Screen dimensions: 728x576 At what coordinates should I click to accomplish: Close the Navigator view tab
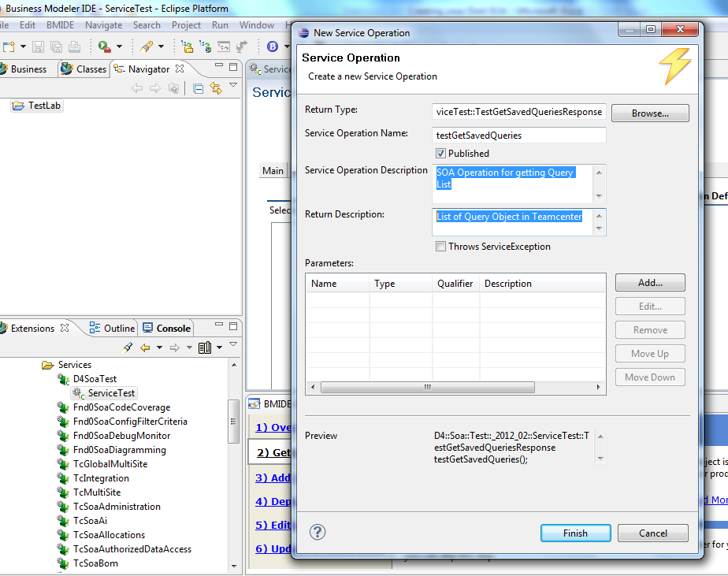pyautogui.click(x=180, y=69)
